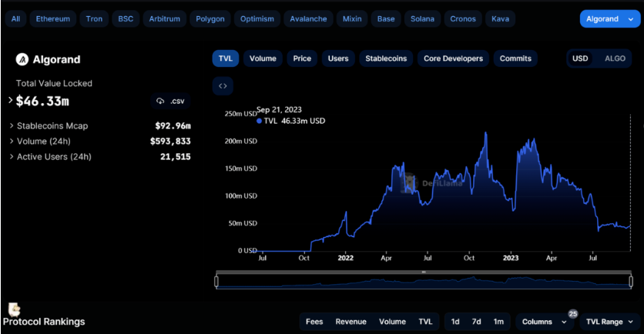Switch denomination to USD
Screen dimensions: 644x334
click(x=580, y=58)
